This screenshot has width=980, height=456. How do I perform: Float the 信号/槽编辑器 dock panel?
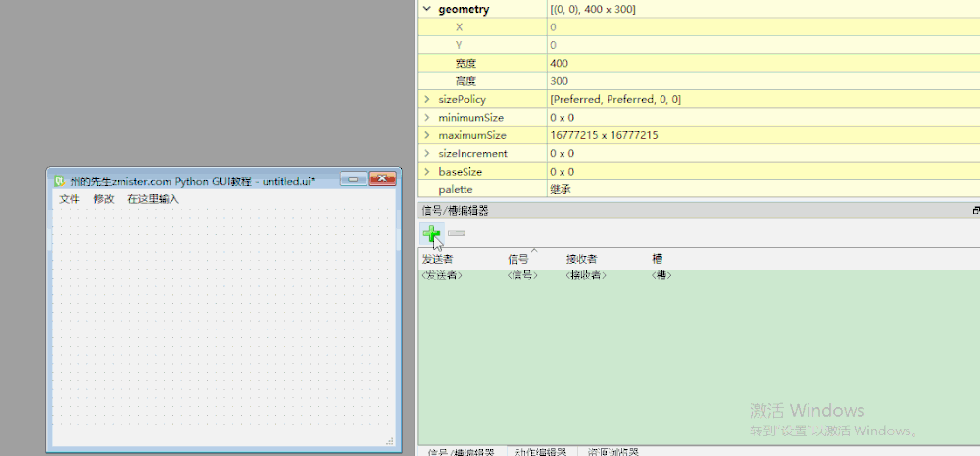[976, 211]
